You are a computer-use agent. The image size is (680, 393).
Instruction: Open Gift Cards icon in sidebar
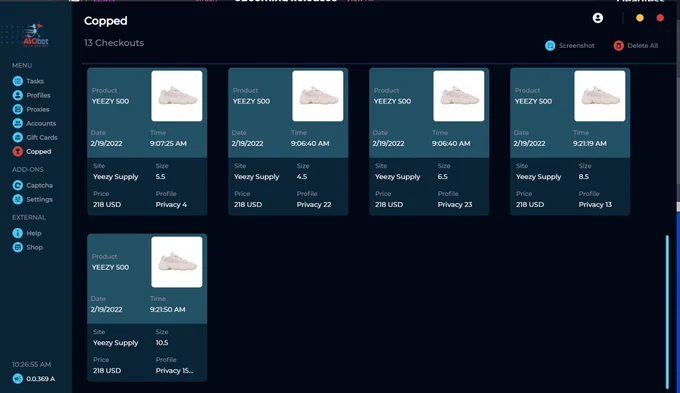(18, 138)
